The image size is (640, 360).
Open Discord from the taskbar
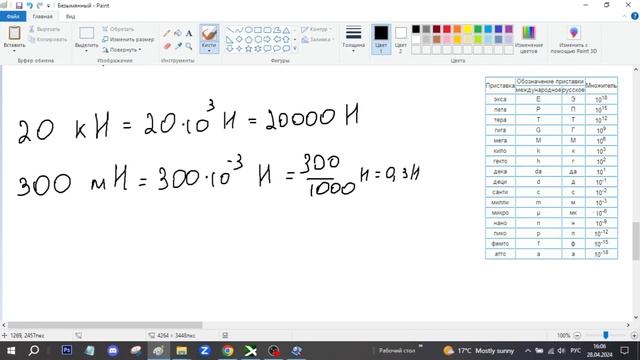tap(113, 350)
